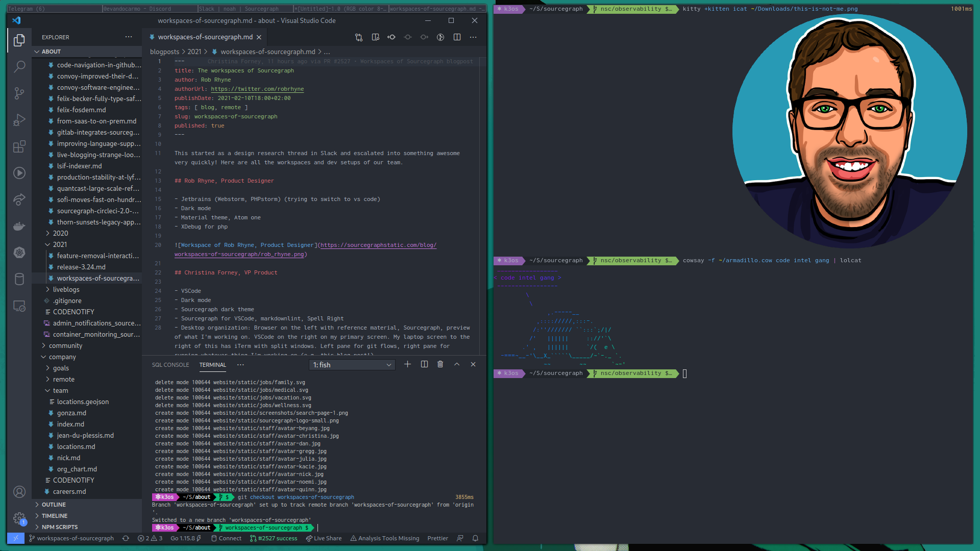
Task: Expand the team folder in file Explorer
Action: coord(60,390)
